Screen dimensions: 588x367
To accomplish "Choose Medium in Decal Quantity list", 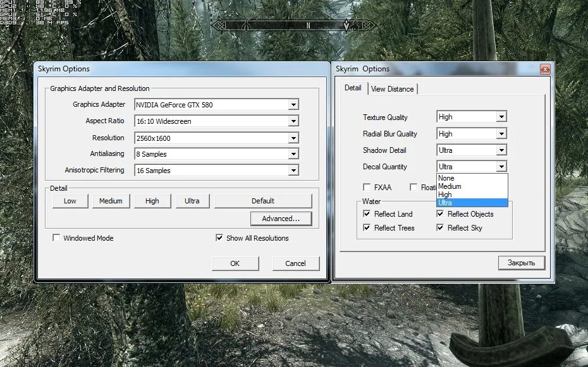I will click(x=472, y=186).
